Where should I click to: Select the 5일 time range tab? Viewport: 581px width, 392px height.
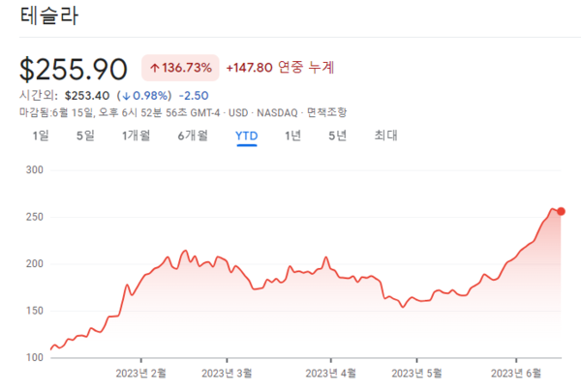pyautogui.click(x=85, y=136)
